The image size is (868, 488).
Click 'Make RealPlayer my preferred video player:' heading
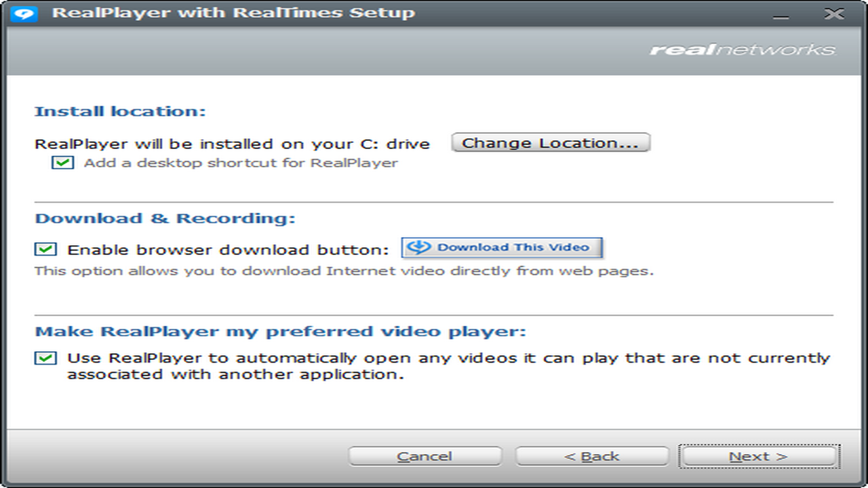click(x=281, y=331)
